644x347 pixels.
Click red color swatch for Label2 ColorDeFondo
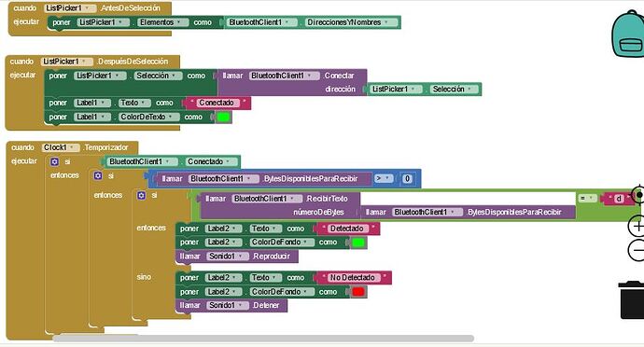pos(357,292)
